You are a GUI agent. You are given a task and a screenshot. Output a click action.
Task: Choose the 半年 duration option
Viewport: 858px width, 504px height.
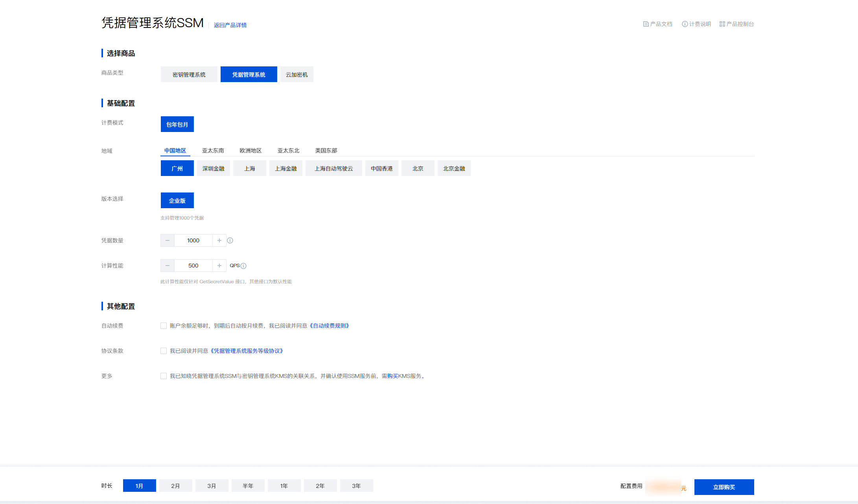248,486
